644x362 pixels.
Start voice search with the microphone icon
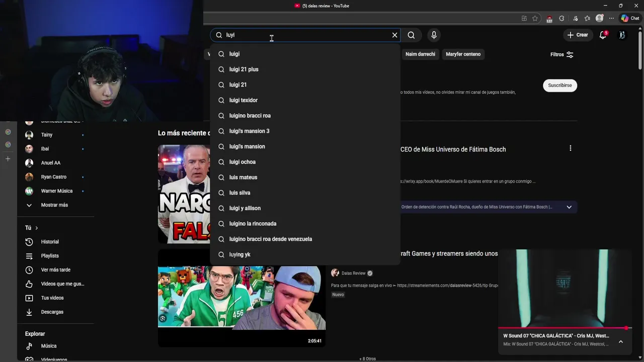click(434, 35)
